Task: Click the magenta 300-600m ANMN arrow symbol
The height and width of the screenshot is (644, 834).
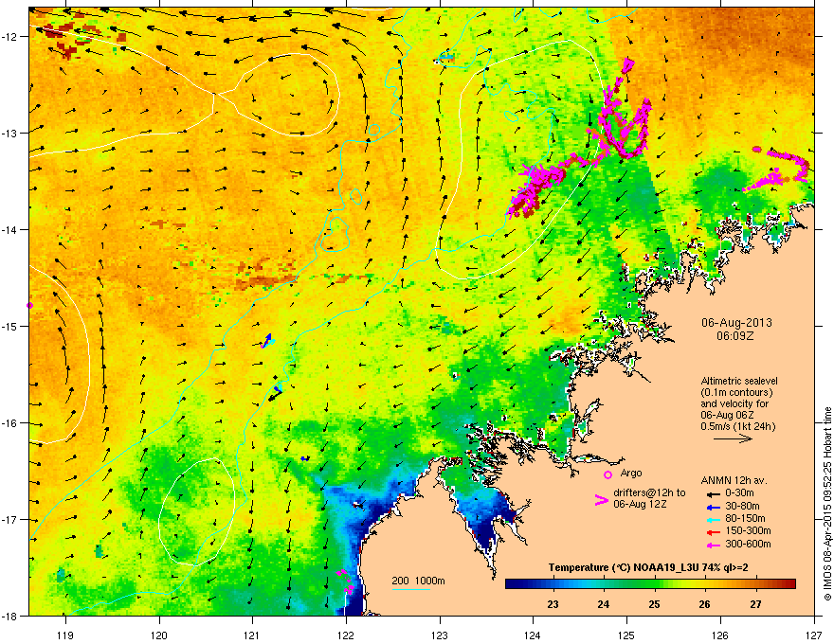Action: (x=712, y=545)
